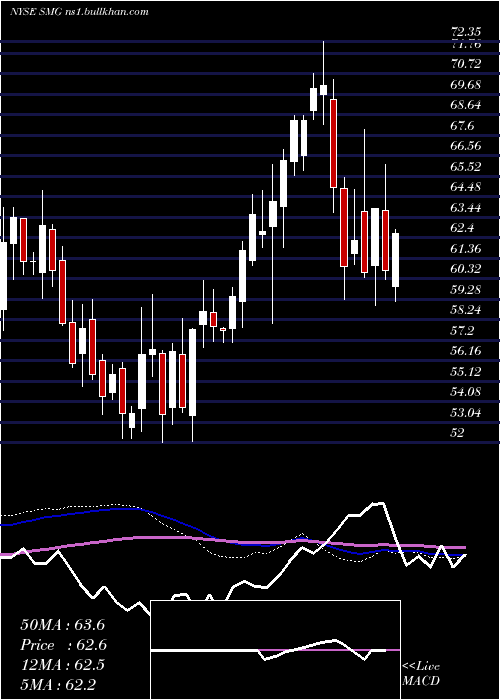This screenshot has height=700, width=500.
Task: Click the 70.72 price axis label
Action: tap(466, 64)
